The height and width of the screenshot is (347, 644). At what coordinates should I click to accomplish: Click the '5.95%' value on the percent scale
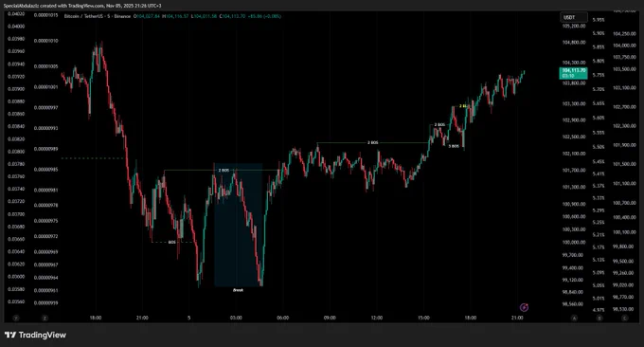599,20
